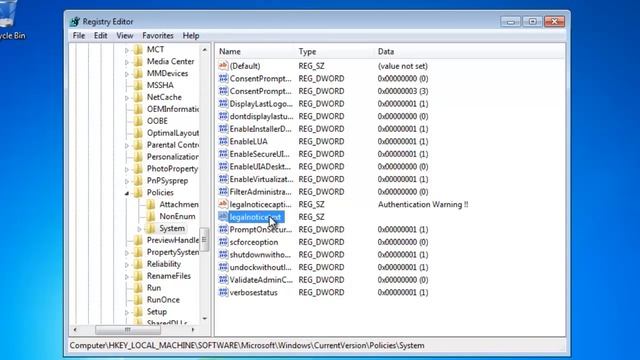Click the tree's horizontal scrollbar thumb
This screenshot has width=640, height=360.
coord(128,329)
